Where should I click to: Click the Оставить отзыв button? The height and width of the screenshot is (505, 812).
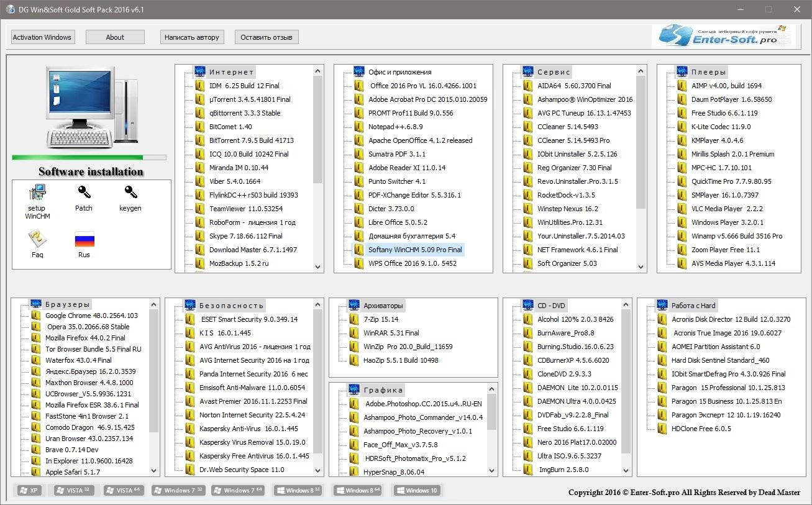pyautogui.click(x=267, y=37)
